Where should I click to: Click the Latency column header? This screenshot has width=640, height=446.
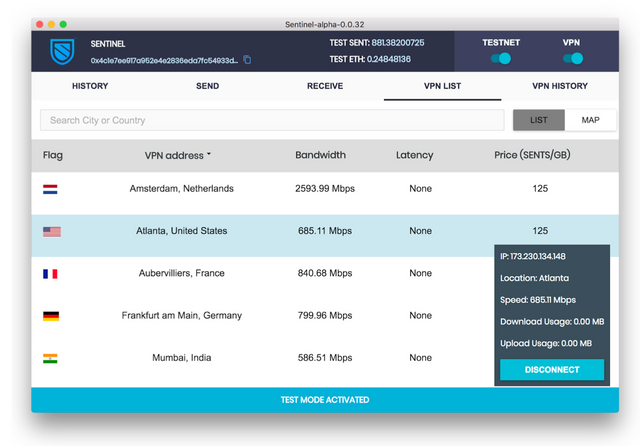coord(414,155)
